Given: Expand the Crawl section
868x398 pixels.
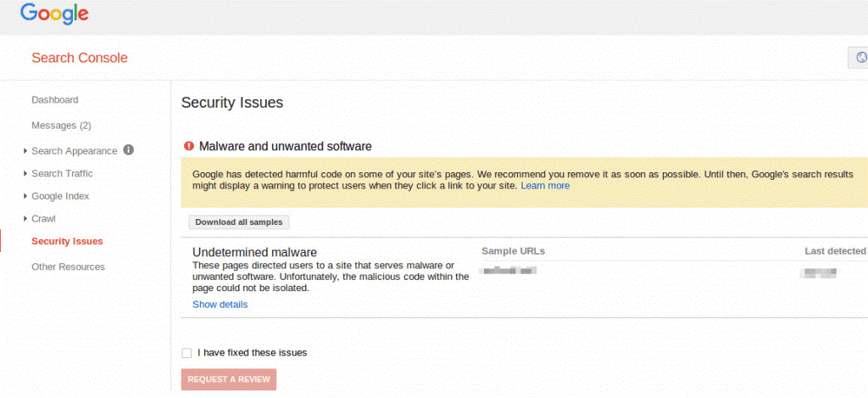Looking at the screenshot, I should click(x=43, y=219).
